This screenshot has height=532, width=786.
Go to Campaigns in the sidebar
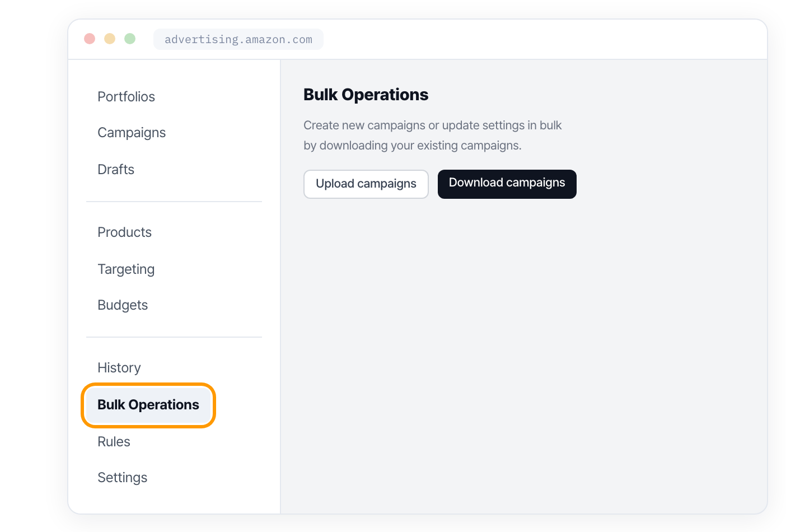point(132,133)
